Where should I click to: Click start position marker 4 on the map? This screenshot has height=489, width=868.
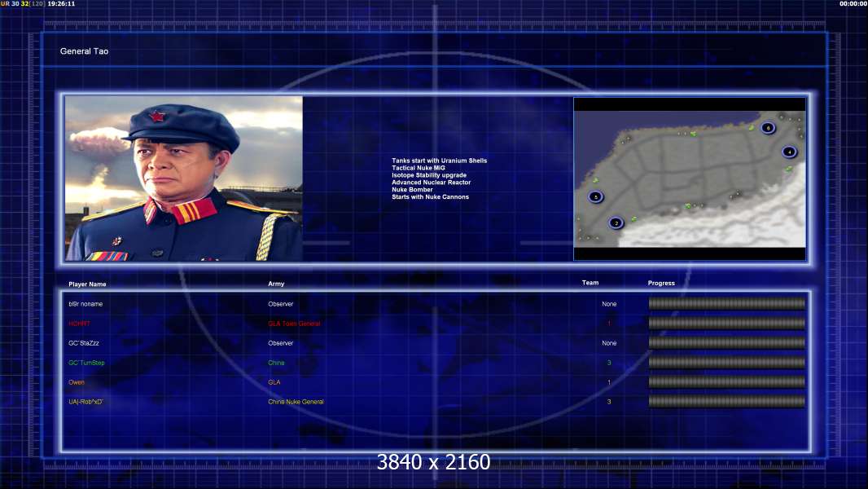(789, 152)
